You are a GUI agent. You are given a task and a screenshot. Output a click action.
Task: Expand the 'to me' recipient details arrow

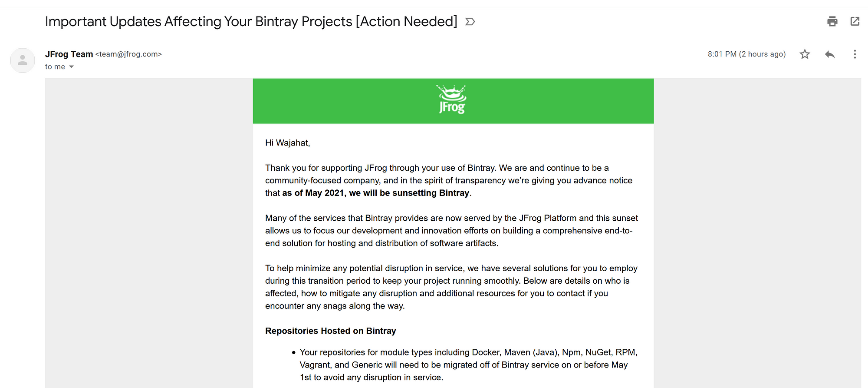point(72,67)
